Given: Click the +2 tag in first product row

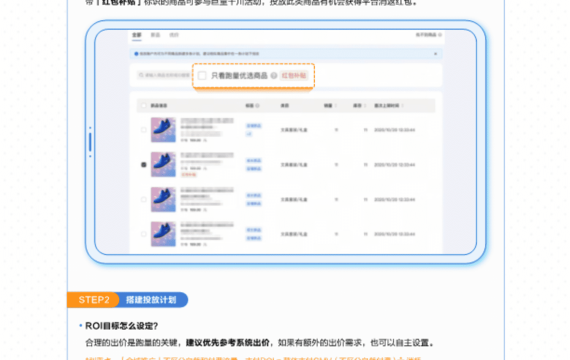Looking at the screenshot, I should click(249, 134).
